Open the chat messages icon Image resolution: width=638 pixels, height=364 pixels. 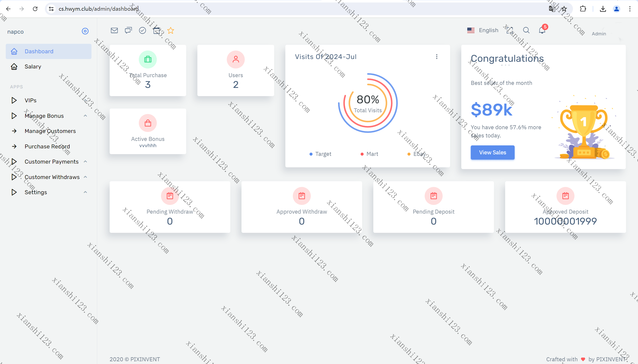click(x=128, y=31)
